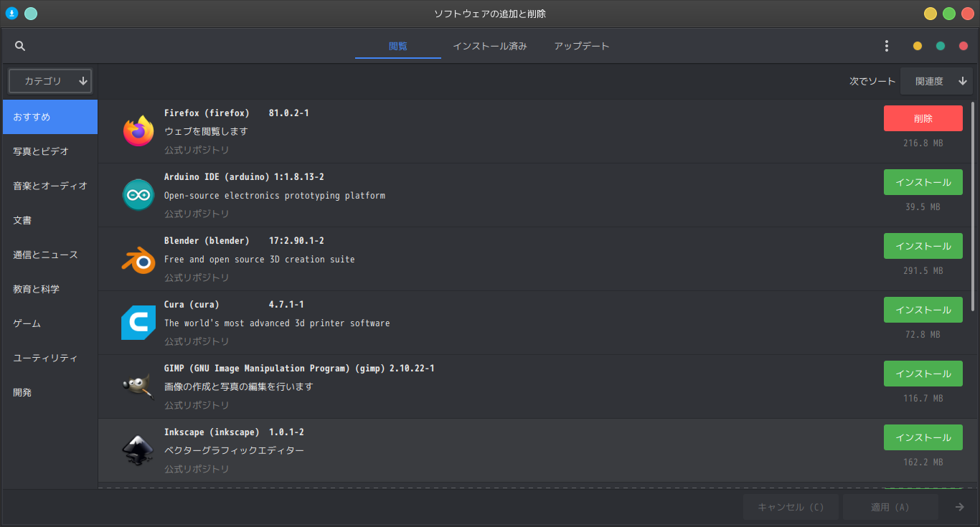Click the Firefox app icon
This screenshot has width=980, height=527.
pyautogui.click(x=138, y=131)
